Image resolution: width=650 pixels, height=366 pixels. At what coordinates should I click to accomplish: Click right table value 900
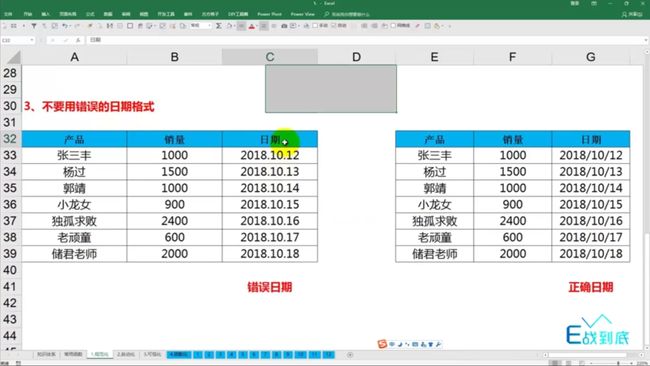tap(513, 204)
